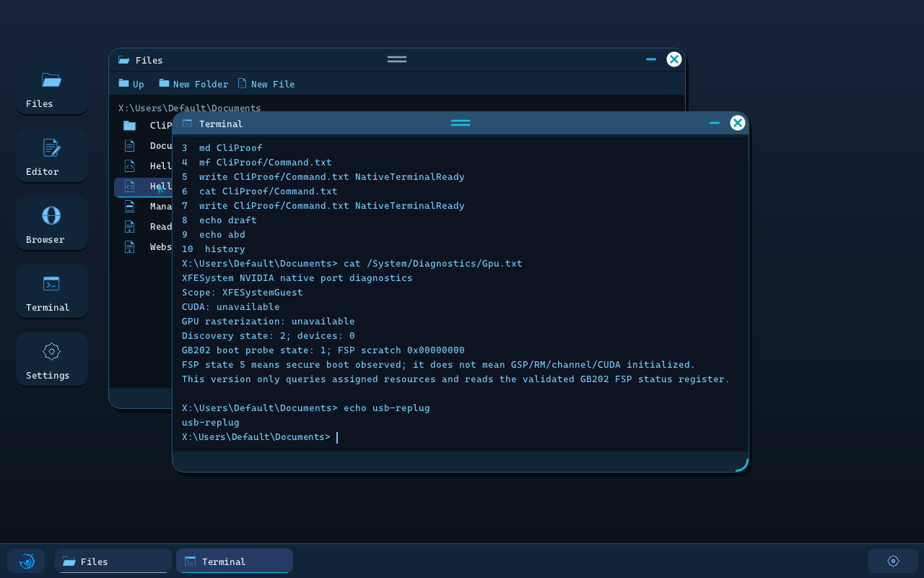Open the Settings launcher in the sidebar
Viewport: 924px width, 578px height.
click(52, 359)
